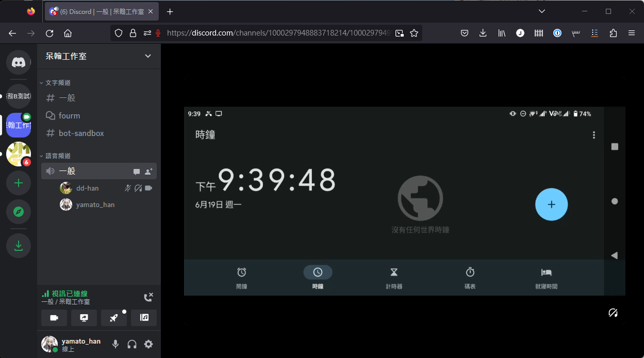Share your screen
644x358 pixels.
(x=84, y=318)
